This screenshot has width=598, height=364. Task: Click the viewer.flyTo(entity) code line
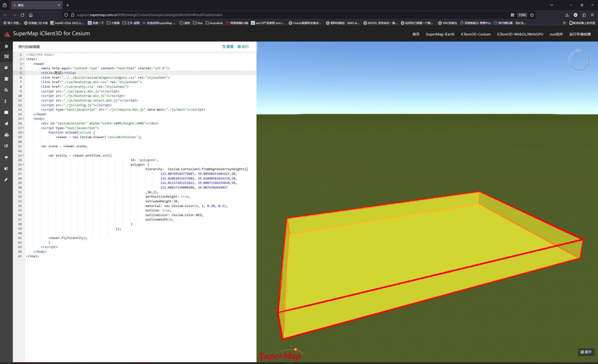tap(68, 238)
